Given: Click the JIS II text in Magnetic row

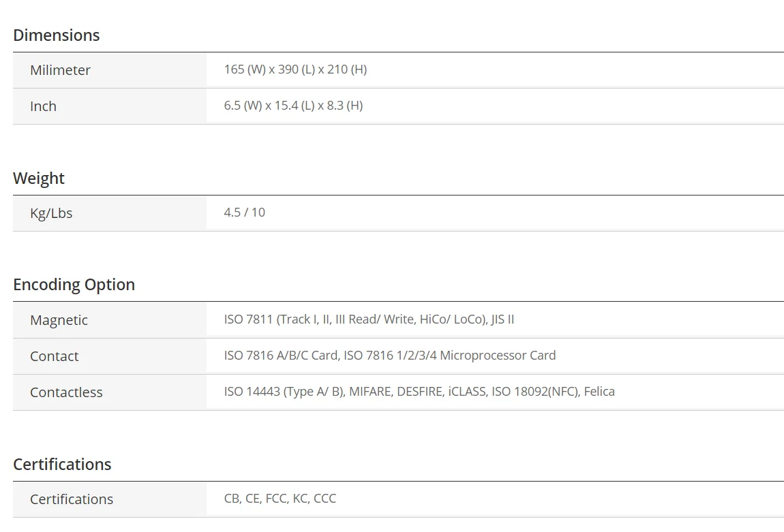Looking at the screenshot, I should [x=502, y=319].
